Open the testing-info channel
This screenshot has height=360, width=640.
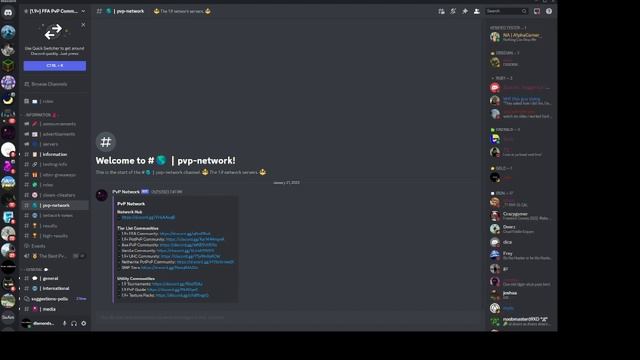[55, 164]
